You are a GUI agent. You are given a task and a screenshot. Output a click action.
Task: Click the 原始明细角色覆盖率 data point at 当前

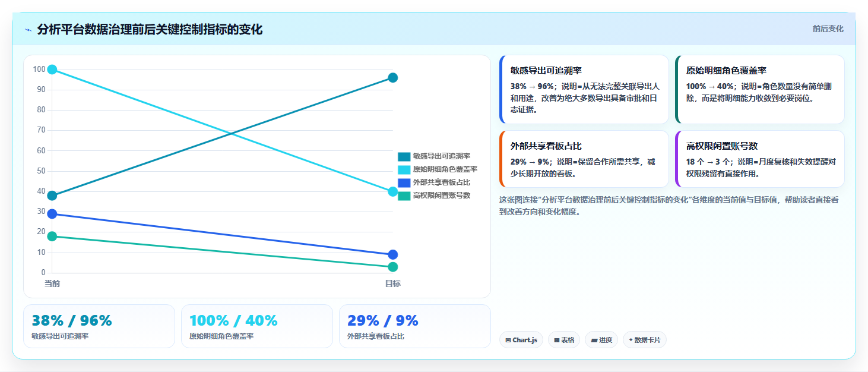(52, 70)
